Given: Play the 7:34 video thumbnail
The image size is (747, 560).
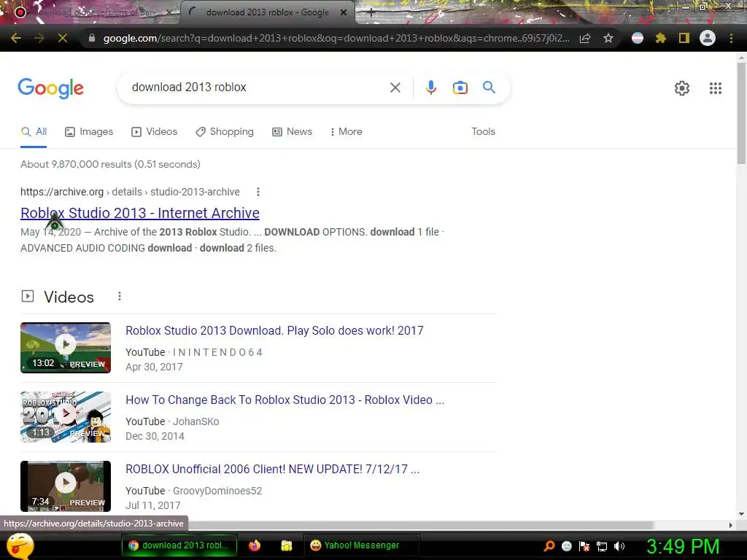Looking at the screenshot, I should 66,486.
